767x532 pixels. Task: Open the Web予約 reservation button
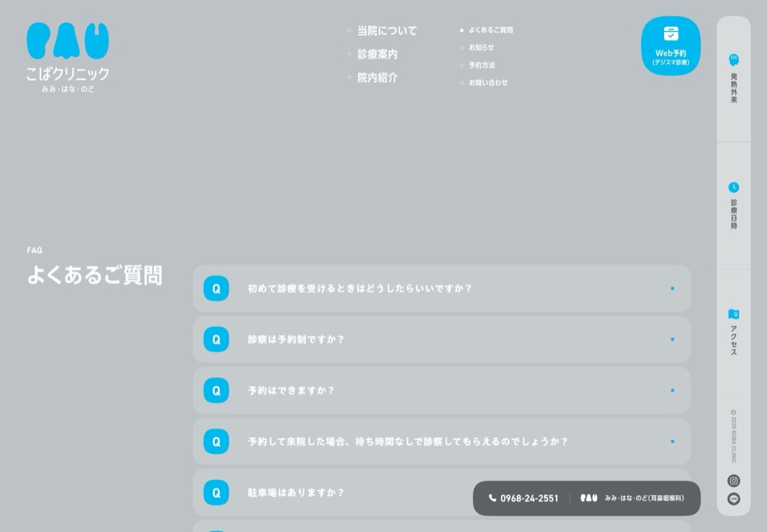[671, 46]
